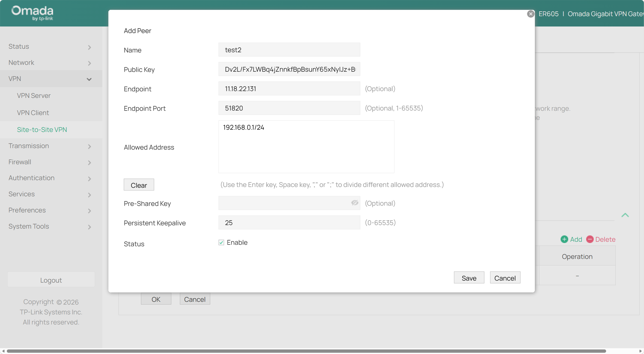Image resolution: width=644 pixels, height=354 pixels.
Task: Click Logout button
Action: click(x=51, y=280)
